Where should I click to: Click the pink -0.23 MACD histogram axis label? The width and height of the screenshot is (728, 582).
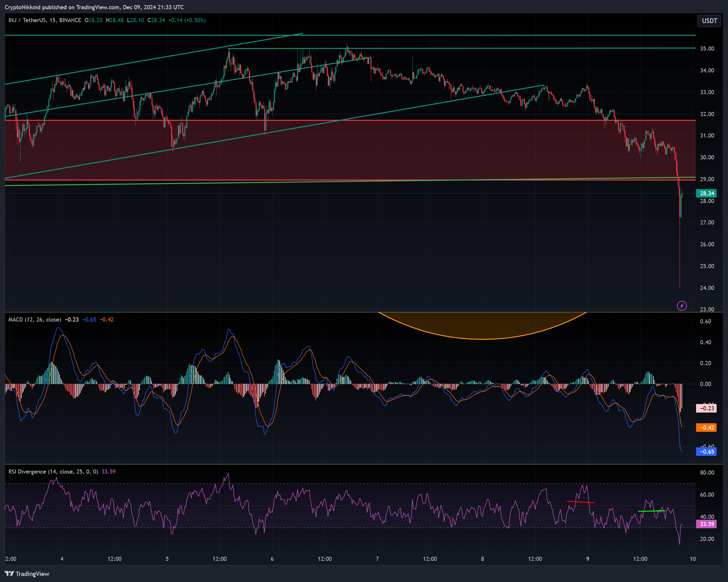pyautogui.click(x=706, y=408)
